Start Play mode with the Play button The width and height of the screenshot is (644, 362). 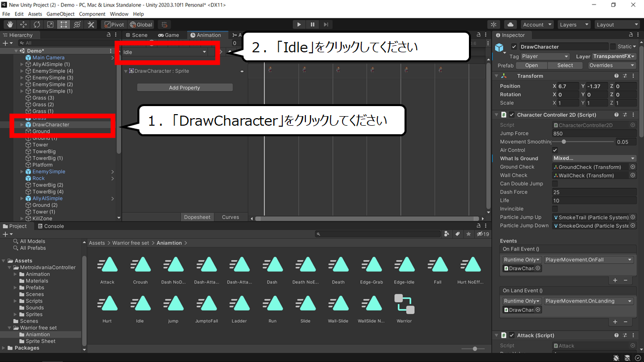299,24
